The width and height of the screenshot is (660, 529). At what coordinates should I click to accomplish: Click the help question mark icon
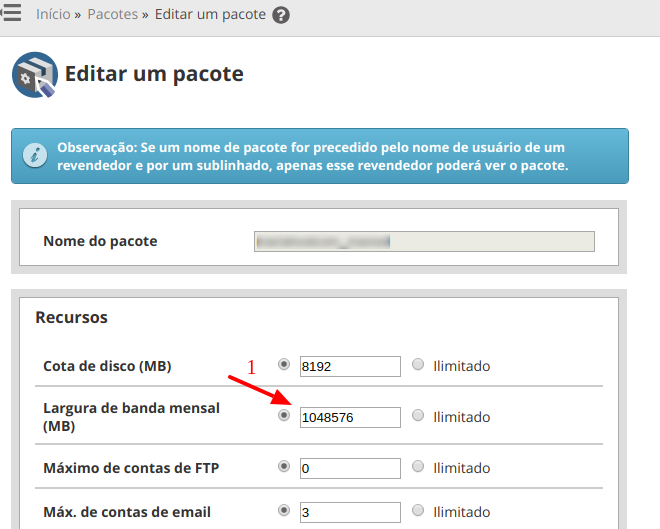point(281,16)
